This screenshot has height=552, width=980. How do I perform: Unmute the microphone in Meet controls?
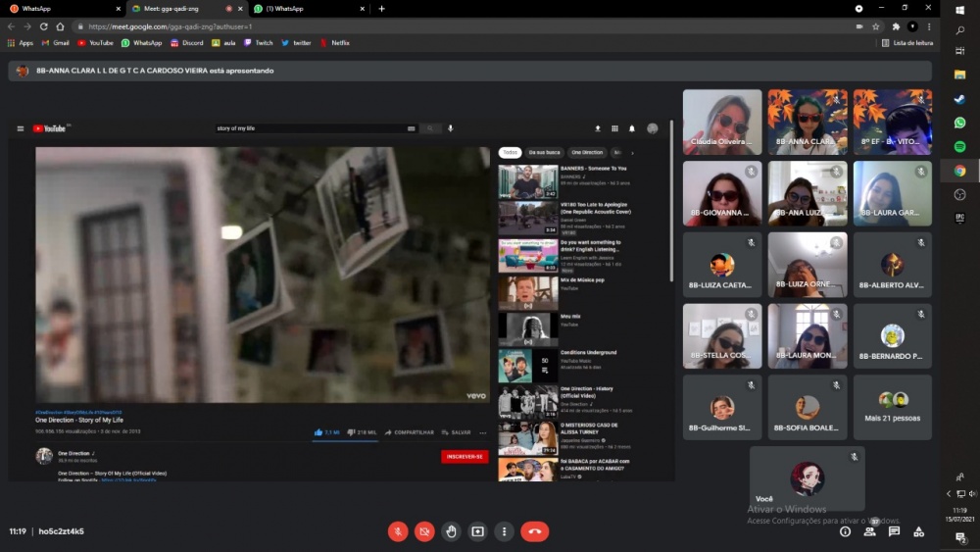click(x=398, y=531)
